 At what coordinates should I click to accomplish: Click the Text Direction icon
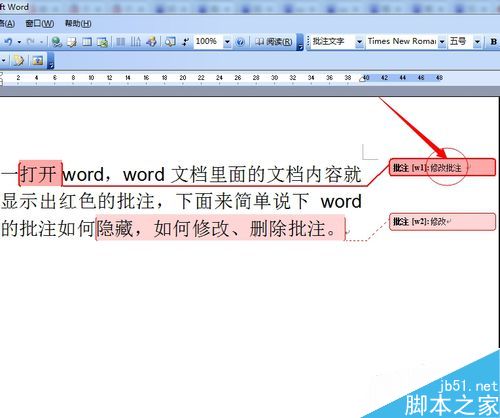pyautogui.click(x=135, y=42)
